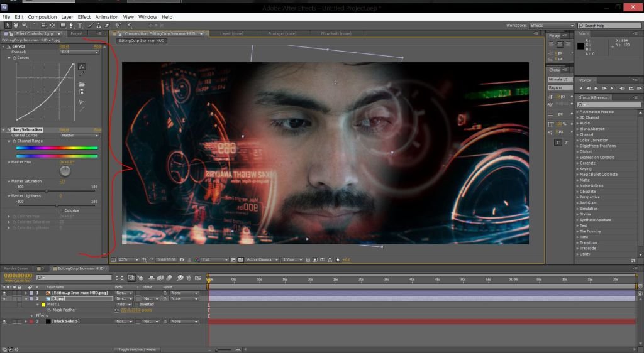Image resolution: width=644 pixels, height=353 pixels.
Task: Select the Eraser tool
Action: click(107, 25)
